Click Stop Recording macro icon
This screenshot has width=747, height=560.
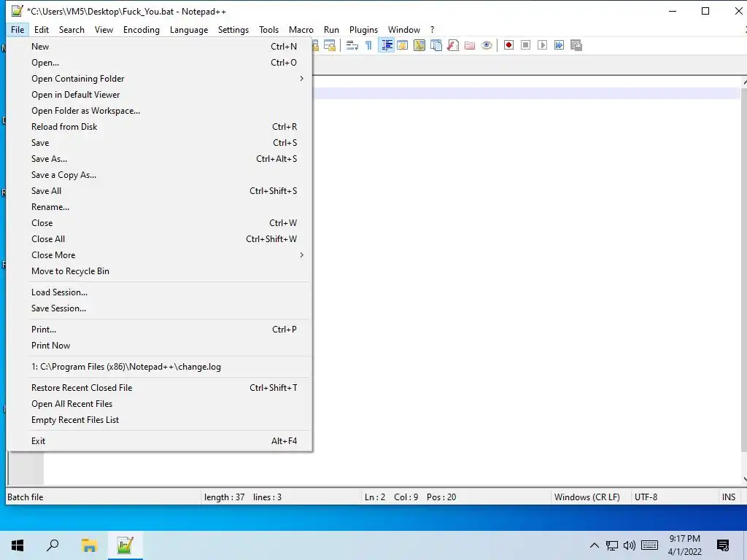(x=525, y=45)
